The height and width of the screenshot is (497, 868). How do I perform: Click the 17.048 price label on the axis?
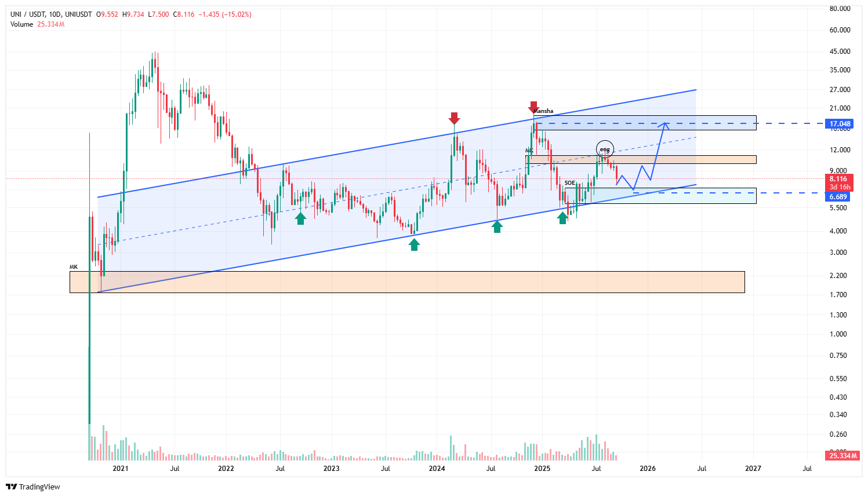coord(840,124)
